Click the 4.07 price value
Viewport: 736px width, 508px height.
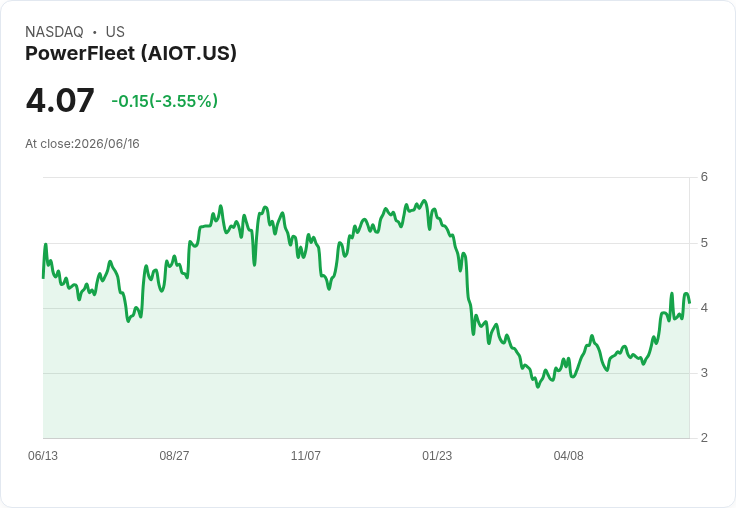60,100
